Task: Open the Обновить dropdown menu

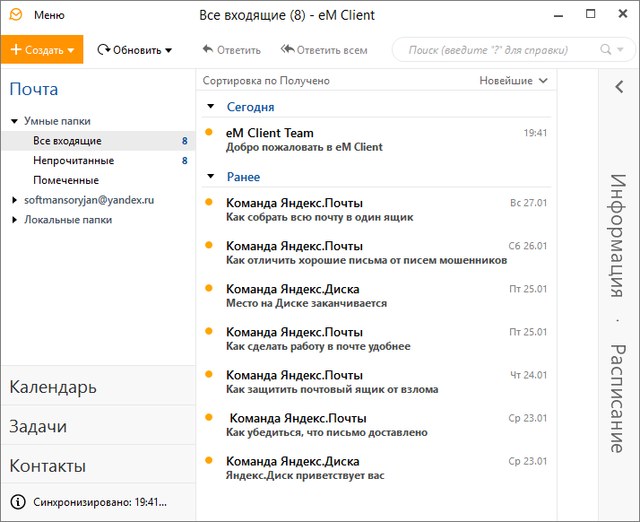Action: (168, 50)
